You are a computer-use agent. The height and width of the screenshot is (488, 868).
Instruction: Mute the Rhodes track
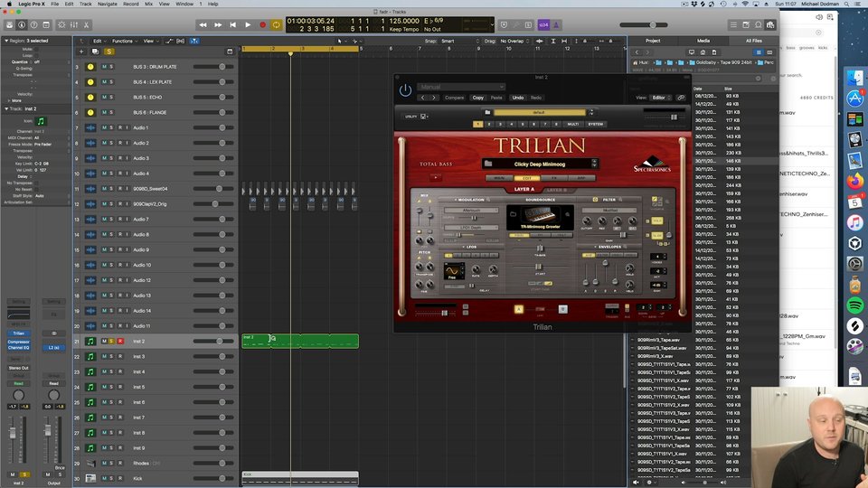pos(104,463)
